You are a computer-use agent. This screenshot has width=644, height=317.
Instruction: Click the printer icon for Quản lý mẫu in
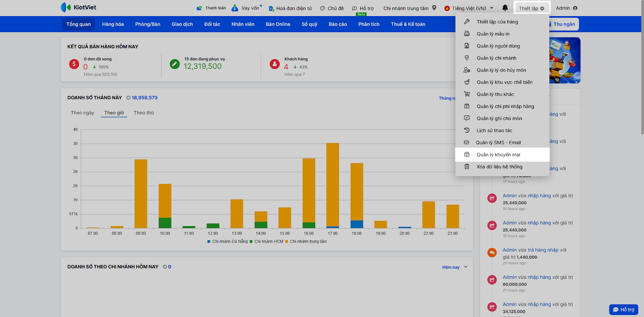click(467, 34)
